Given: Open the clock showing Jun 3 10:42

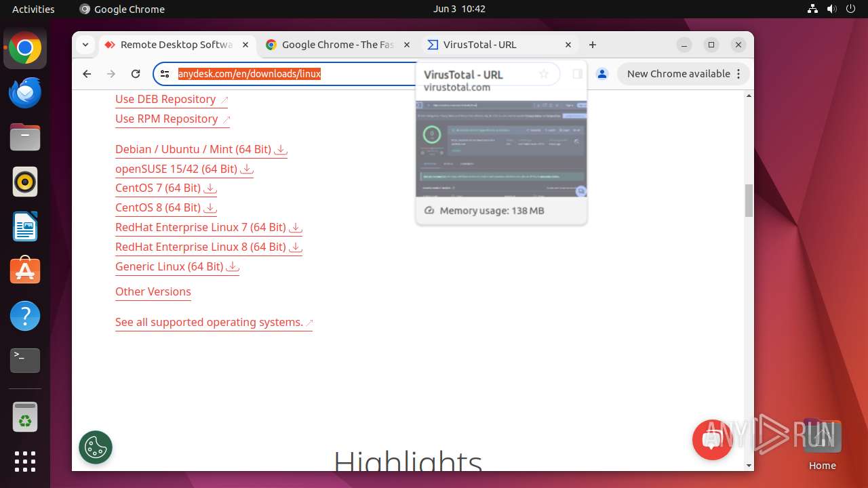Looking at the screenshot, I should tap(459, 9).
